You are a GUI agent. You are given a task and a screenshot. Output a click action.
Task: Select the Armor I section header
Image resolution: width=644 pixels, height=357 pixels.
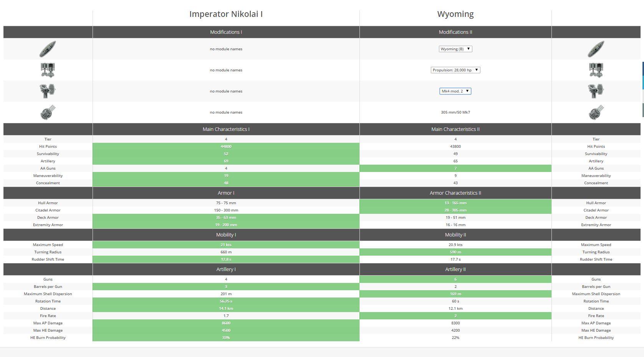[x=226, y=193]
